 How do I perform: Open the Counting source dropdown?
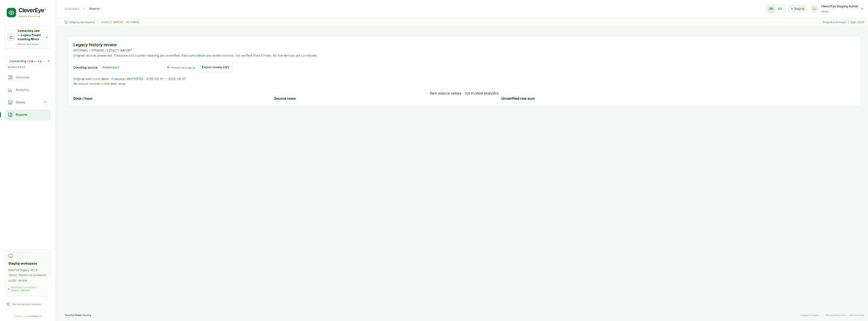[134, 67]
